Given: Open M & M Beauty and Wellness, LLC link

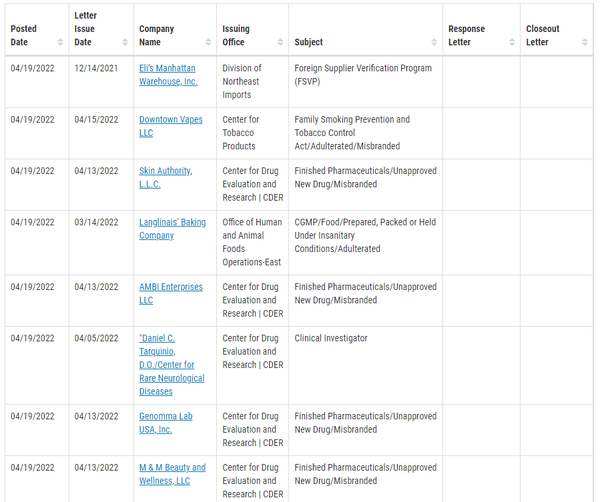Looking at the screenshot, I should pos(172,474).
